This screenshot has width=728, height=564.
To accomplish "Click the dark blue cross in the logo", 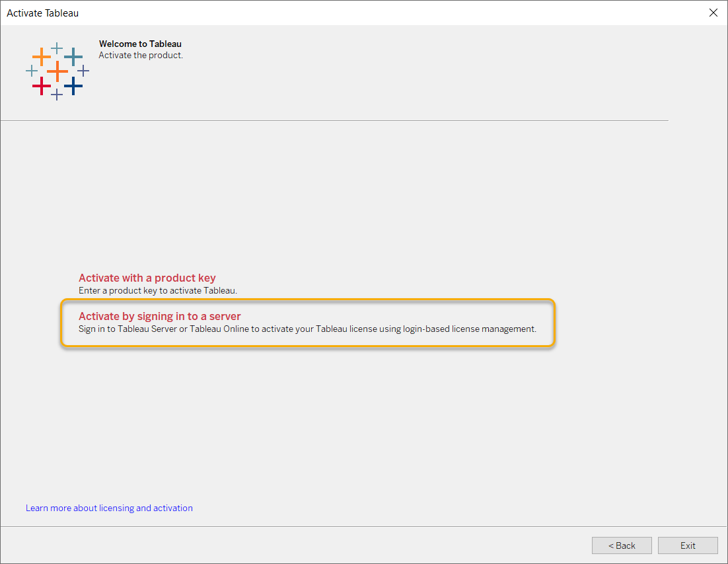I will point(73,86).
